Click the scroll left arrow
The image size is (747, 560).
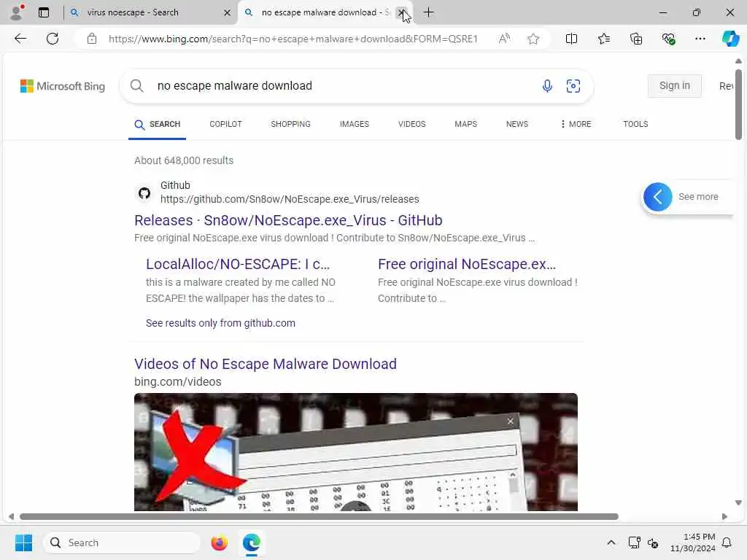[11, 517]
